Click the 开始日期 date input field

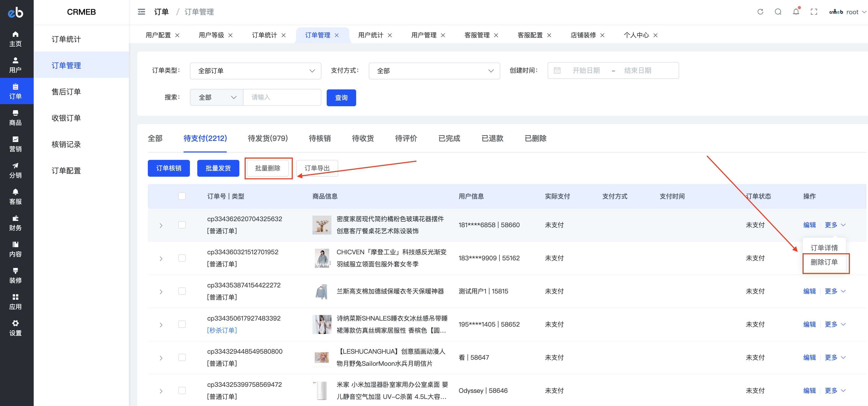pos(586,70)
